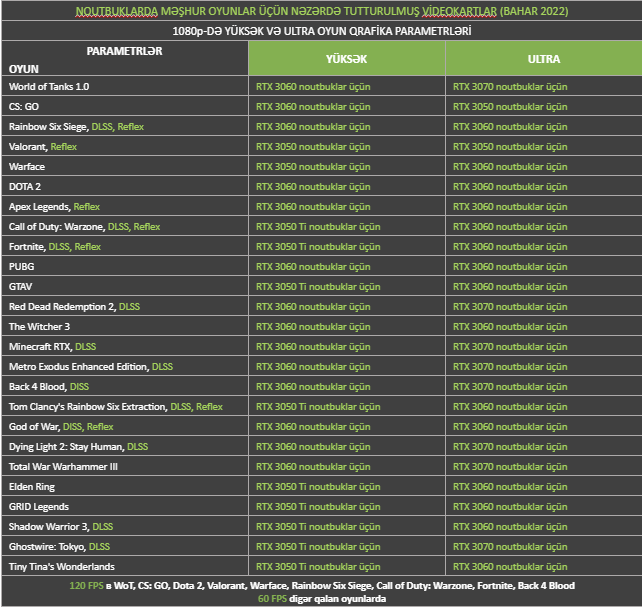Viewport: 642px width, 607px height.
Task: Click the 'Elden Ring' game name
Action: [32, 487]
